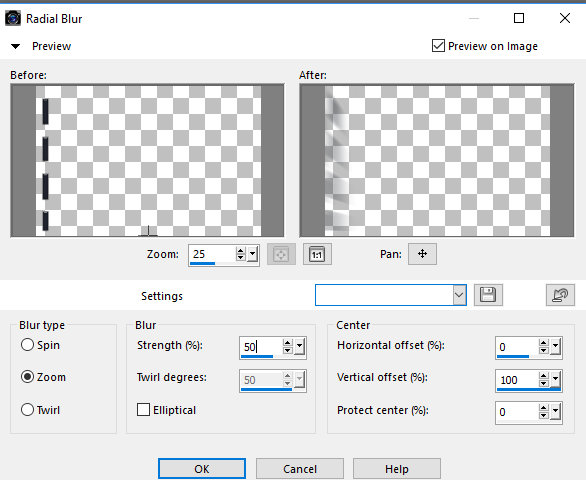586x480 pixels.
Task: Collapse the Preview section triangle
Action: (x=15, y=46)
